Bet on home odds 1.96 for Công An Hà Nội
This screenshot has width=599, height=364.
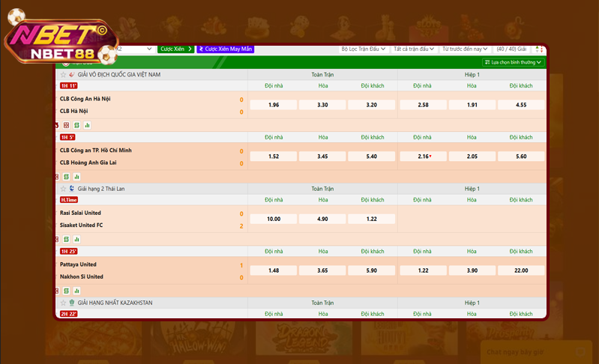(274, 105)
